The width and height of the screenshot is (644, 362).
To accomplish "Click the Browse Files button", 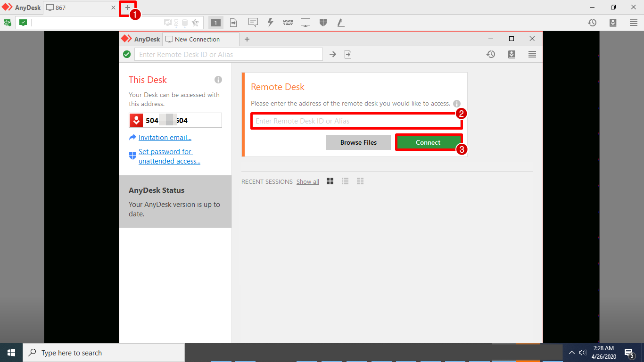I will [358, 142].
